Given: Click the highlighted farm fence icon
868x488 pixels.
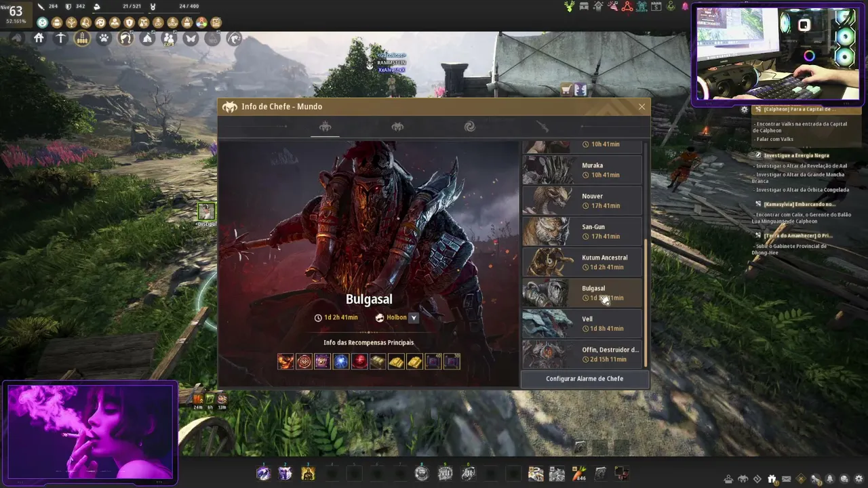Looking at the screenshot, I should click(82, 39).
